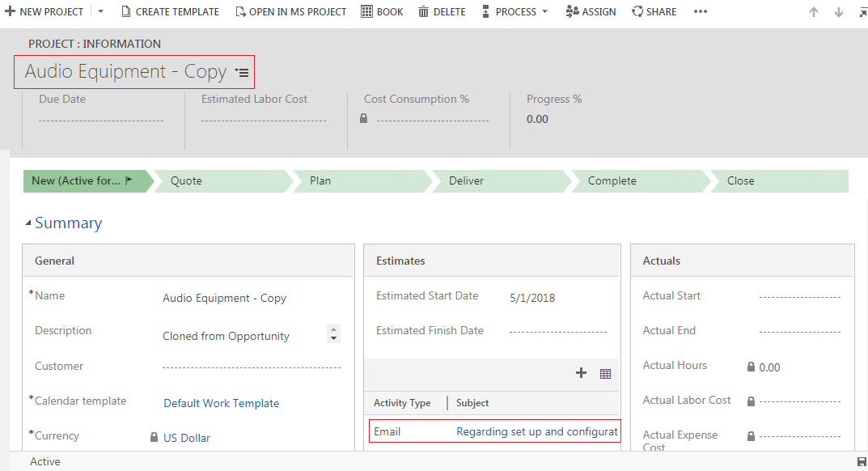This screenshot has width=868, height=471.
Task: Click the lock icon beside Currency
Action: click(x=154, y=437)
